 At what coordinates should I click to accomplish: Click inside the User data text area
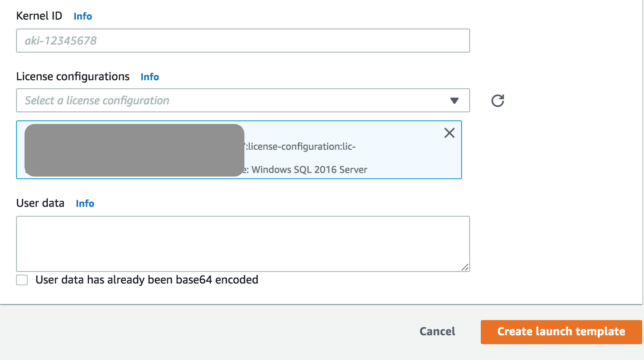click(243, 244)
